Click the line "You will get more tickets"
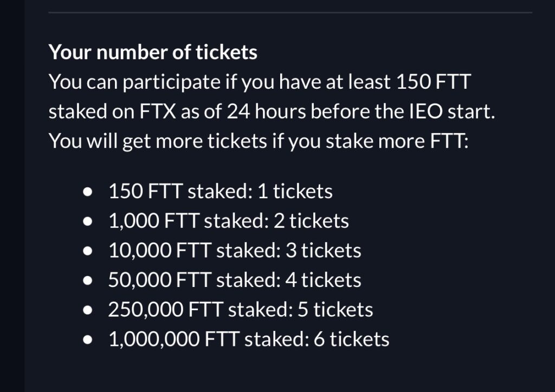 click(259, 141)
